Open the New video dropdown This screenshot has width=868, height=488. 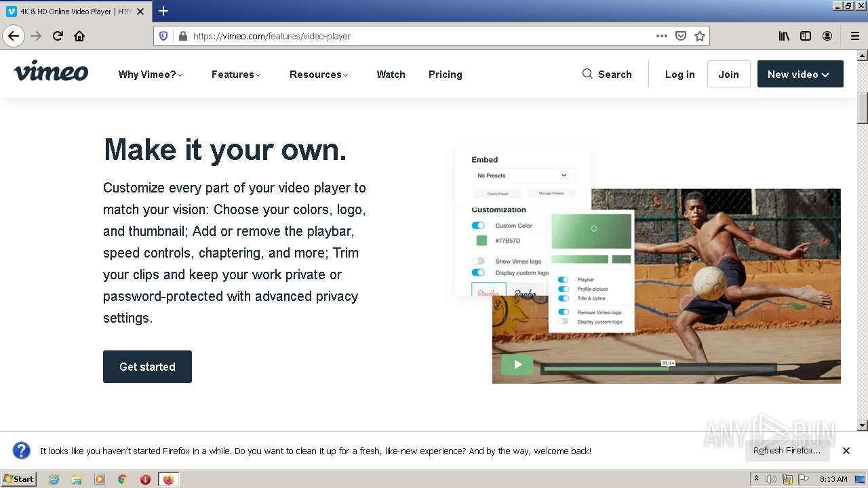click(x=800, y=74)
